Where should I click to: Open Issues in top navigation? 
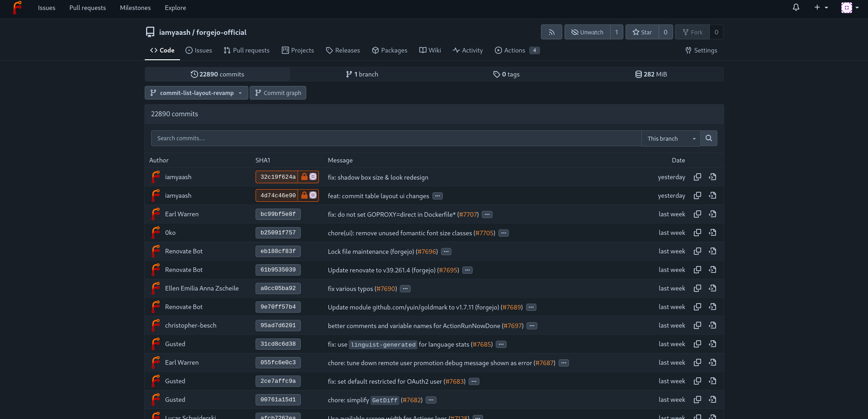coord(47,8)
